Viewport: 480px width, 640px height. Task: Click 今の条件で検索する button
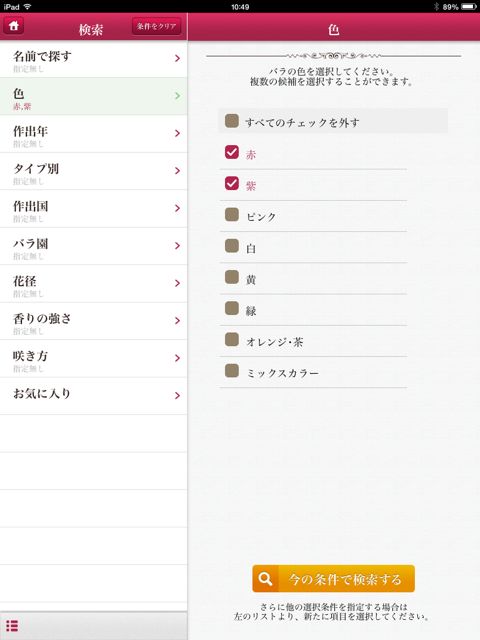point(333,579)
